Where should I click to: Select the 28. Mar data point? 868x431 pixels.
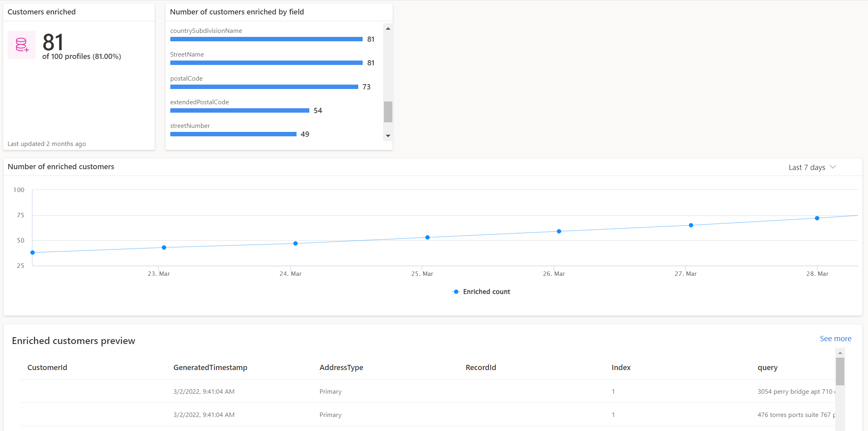pos(818,218)
